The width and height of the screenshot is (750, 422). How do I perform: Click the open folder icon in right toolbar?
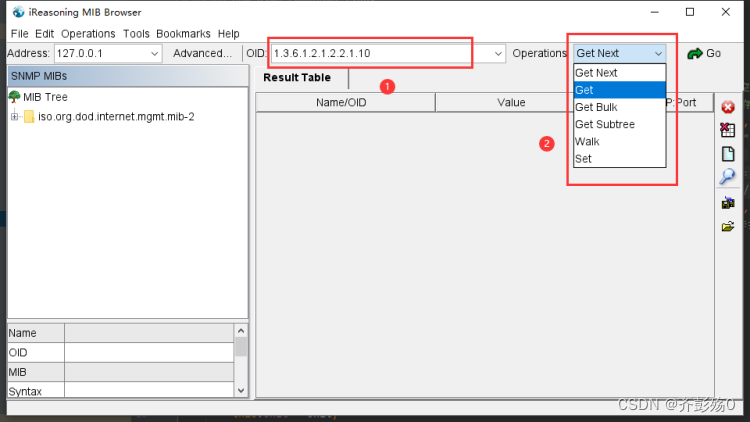(x=728, y=226)
